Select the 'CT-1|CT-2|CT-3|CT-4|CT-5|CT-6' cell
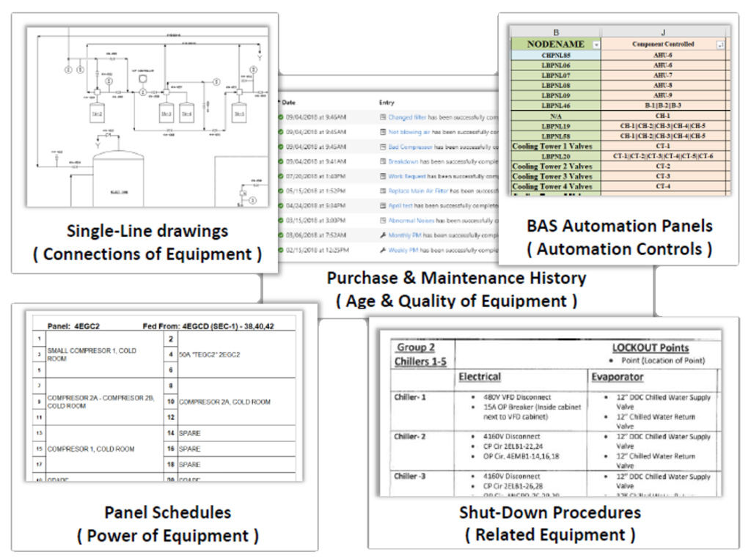The image size is (751, 560). coord(663,157)
